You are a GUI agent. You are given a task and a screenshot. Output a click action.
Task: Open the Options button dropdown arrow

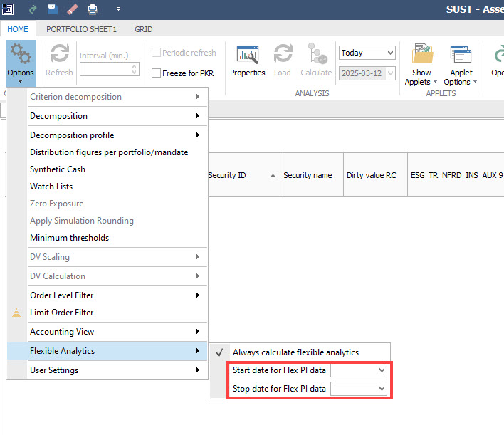point(21,82)
